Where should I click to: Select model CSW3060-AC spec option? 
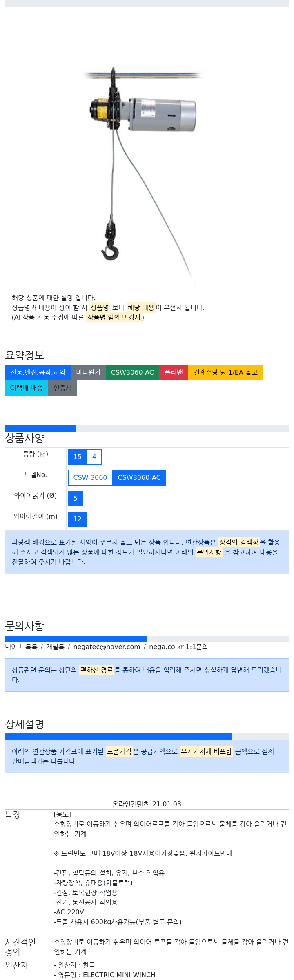139,478
